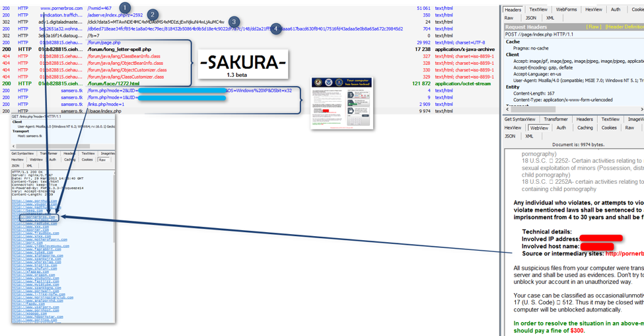
Task: Switch to the request inspector TextView tab
Action: click(x=538, y=9)
